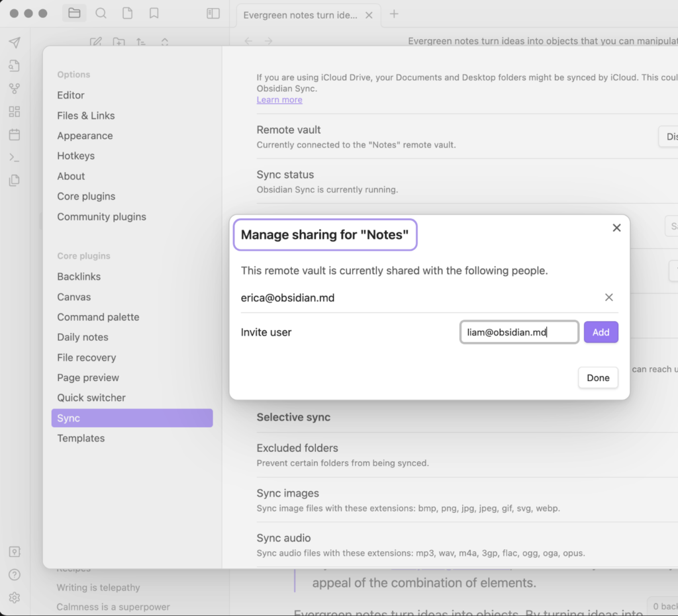Open the vault switcher icon
The width and height of the screenshot is (678, 616).
[15, 552]
